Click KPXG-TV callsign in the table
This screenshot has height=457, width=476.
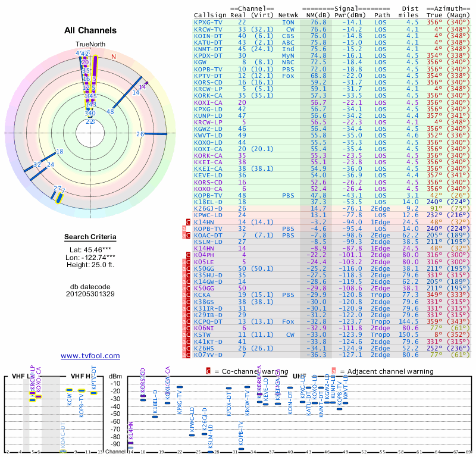208,22
